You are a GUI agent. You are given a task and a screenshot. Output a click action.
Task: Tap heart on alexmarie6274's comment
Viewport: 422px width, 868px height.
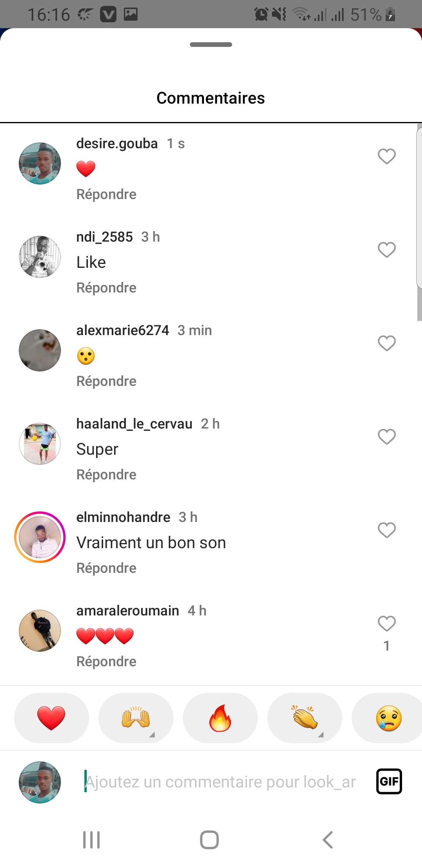click(x=386, y=343)
